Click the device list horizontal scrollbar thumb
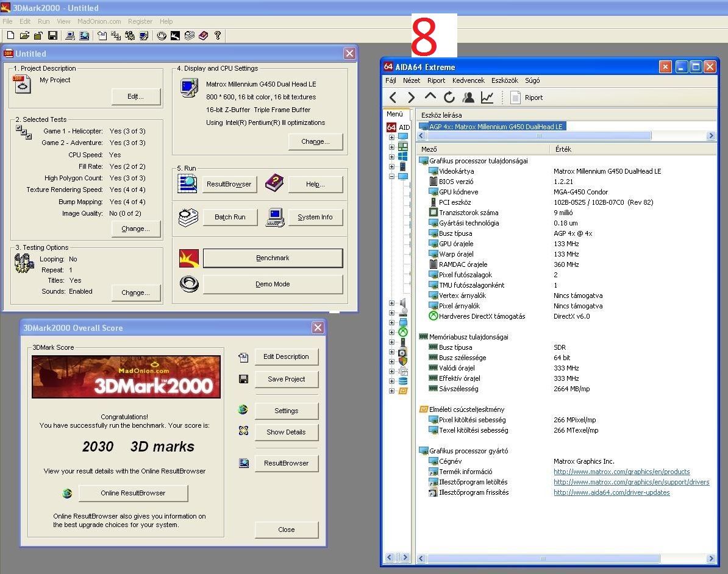Screen dimensions: 728x574 [538, 135]
